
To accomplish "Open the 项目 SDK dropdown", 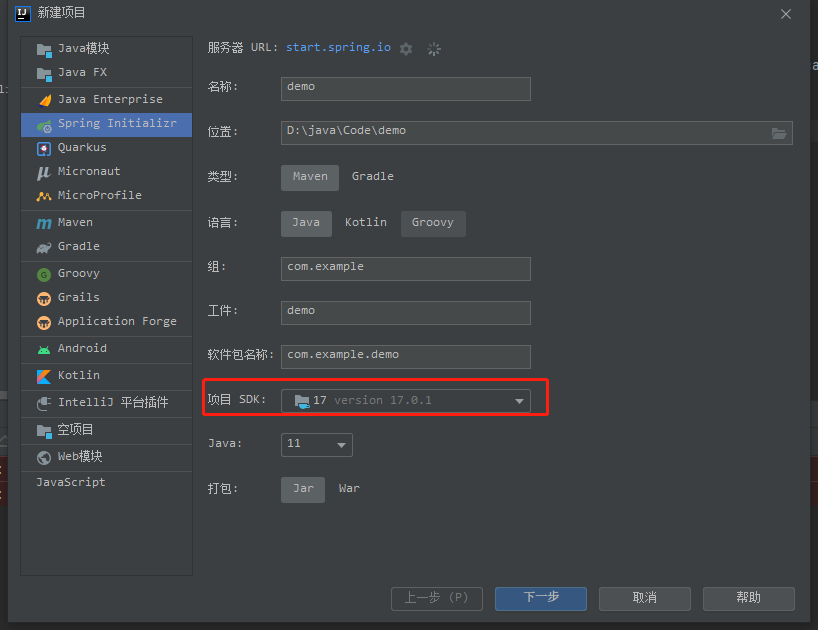I will pyautogui.click(x=406, y=401).
